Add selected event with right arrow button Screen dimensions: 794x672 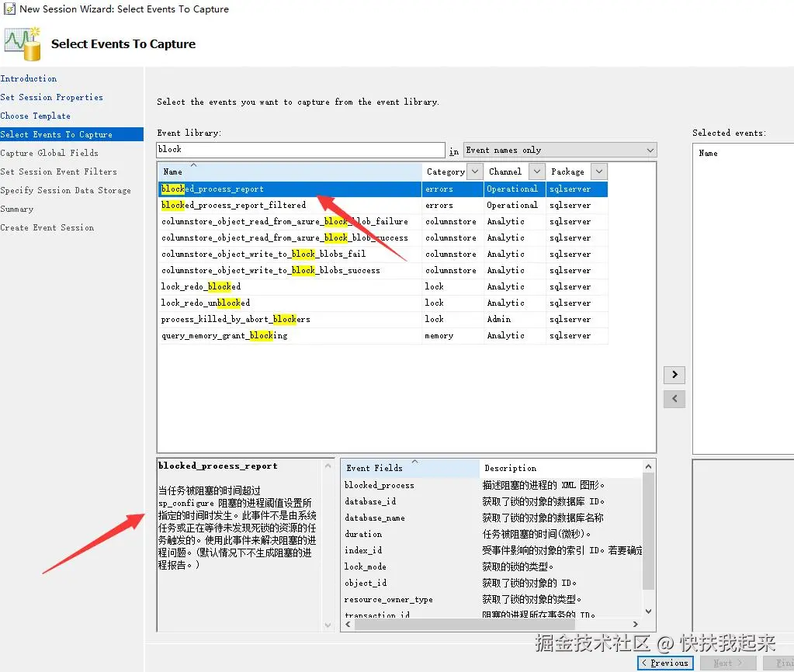pos(674,374)
